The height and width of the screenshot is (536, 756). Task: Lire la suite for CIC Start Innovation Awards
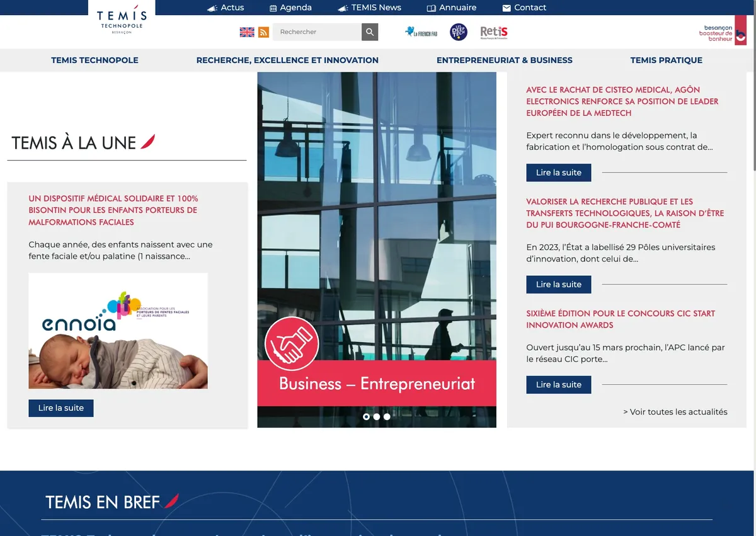pyautogui.click(x=559, y=385)
